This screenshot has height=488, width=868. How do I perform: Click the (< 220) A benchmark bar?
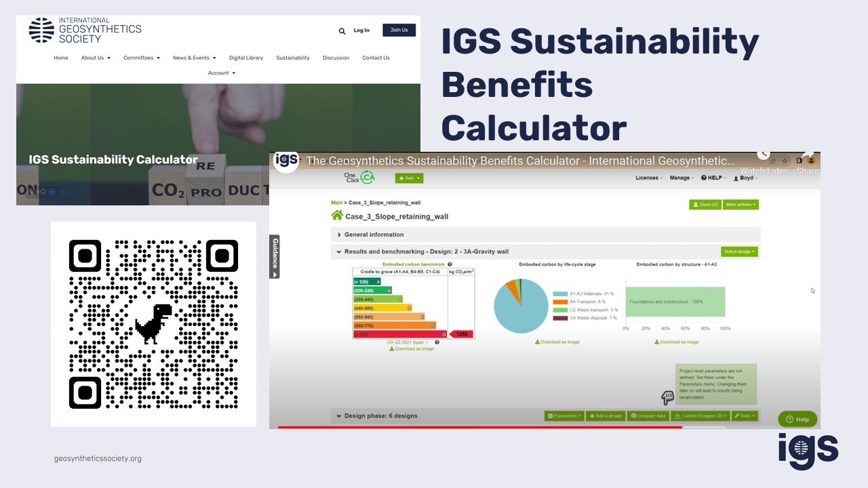pos(367,281)
